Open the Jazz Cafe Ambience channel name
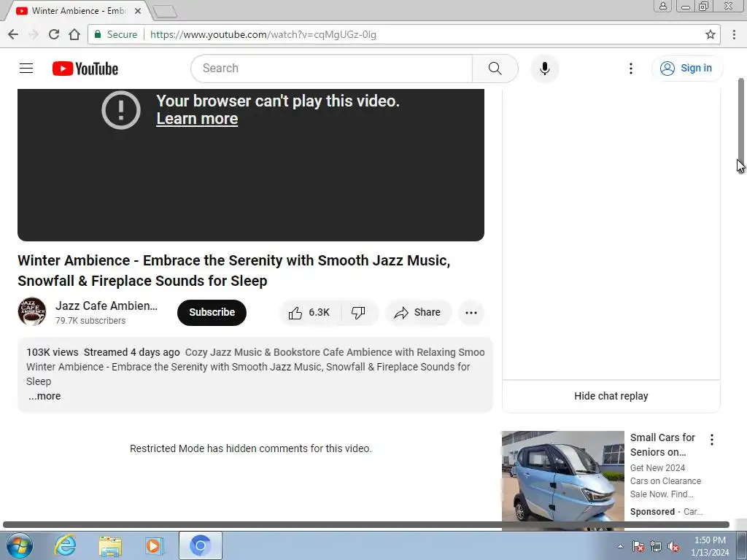Viewport: 747px width, 560px height. (107, 306)
